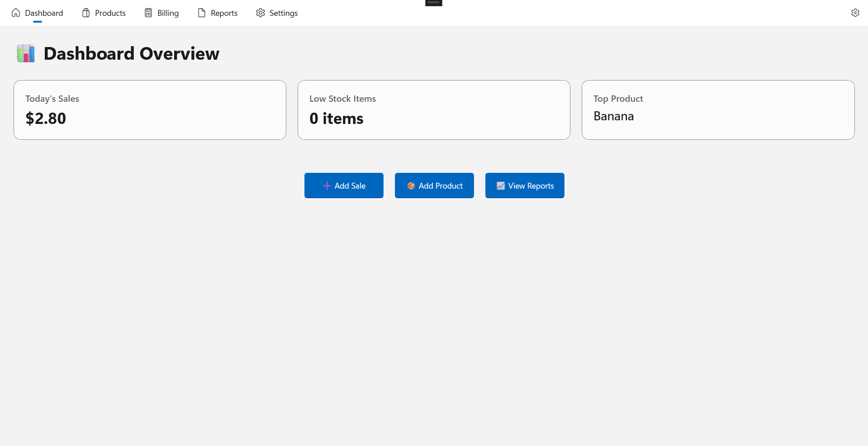Select the Dashboard tab label
Screen dimensions: 868x446
[x=44, y=13]
